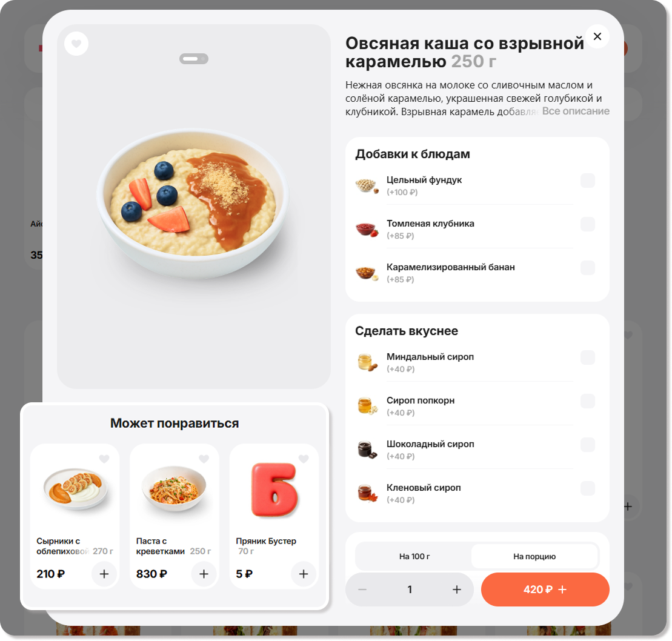
Task: Enable the Кленовый сироп option
Action: 588,488
